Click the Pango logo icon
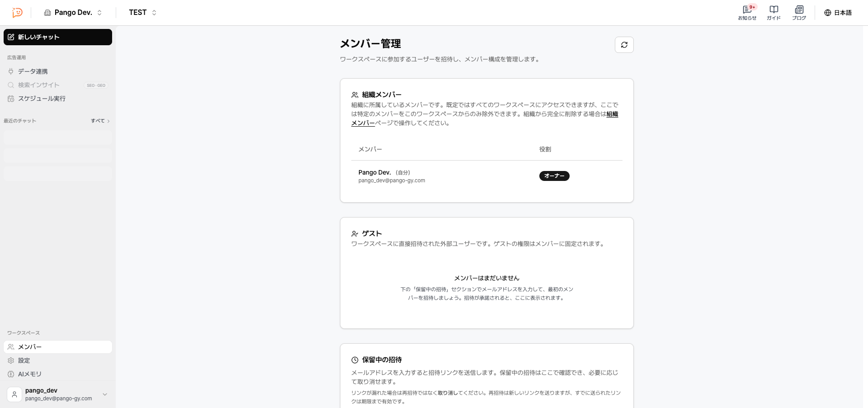This screenshot has width=868, height=408. [17, 13]
